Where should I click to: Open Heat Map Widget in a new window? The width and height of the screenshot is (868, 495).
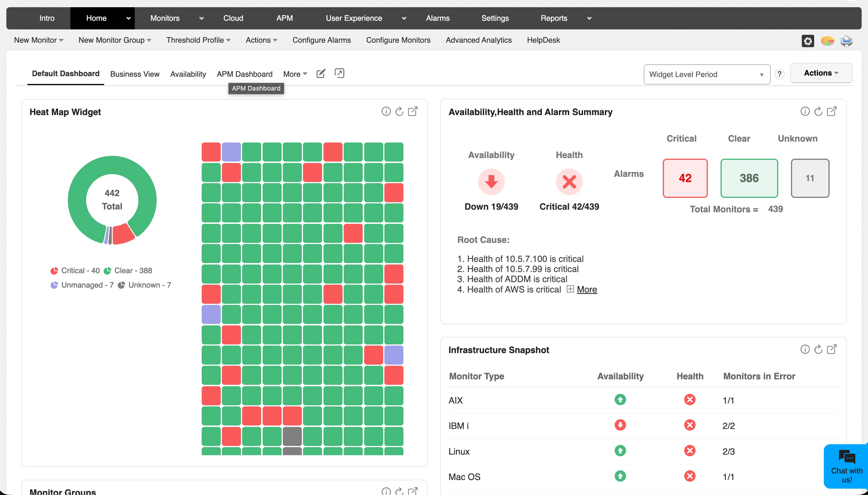click(413, 111)
